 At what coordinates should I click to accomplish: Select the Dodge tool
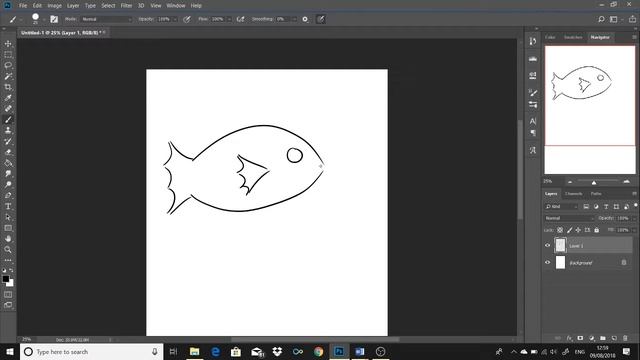(8, 184)
